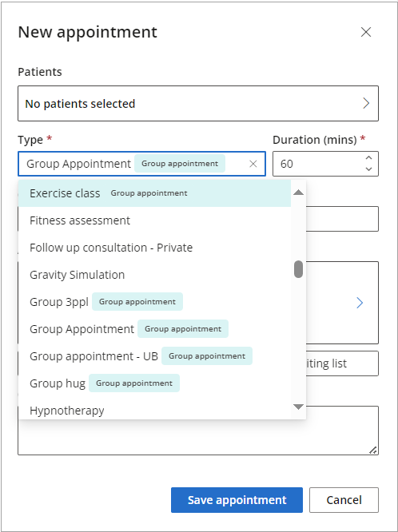The image size is (398, 532).
Task: Clear the selected Type value
Action: pos(253,164)
